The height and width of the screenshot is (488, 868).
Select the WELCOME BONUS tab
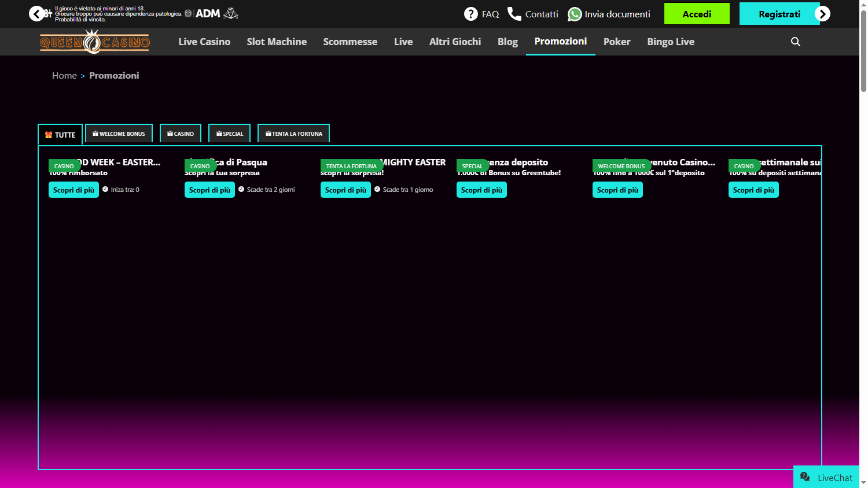119,133
